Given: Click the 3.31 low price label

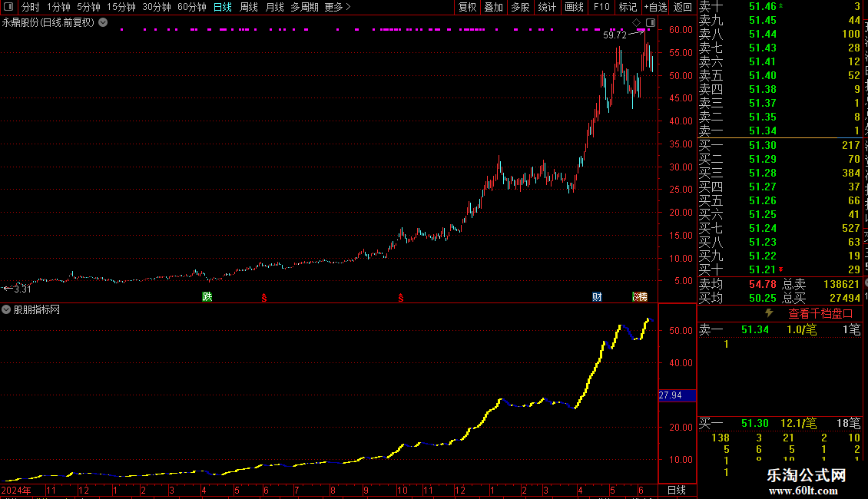Looking at the screenshot, I should tap(22, 289).
